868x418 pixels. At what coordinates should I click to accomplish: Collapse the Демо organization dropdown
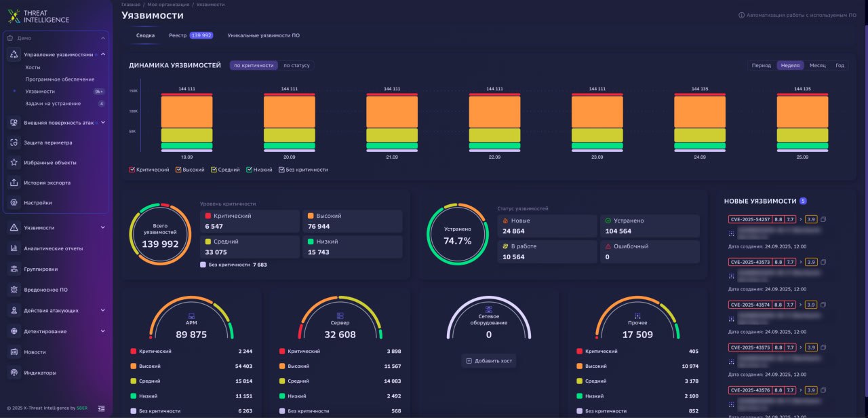coord(103,39)
